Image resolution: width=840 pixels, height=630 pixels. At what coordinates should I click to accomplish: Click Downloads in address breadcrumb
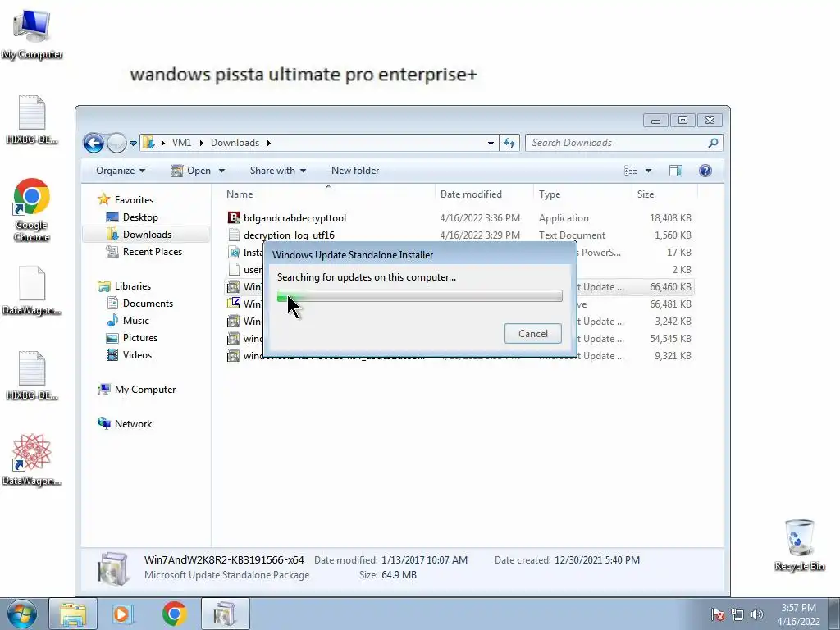pos(235,143)
